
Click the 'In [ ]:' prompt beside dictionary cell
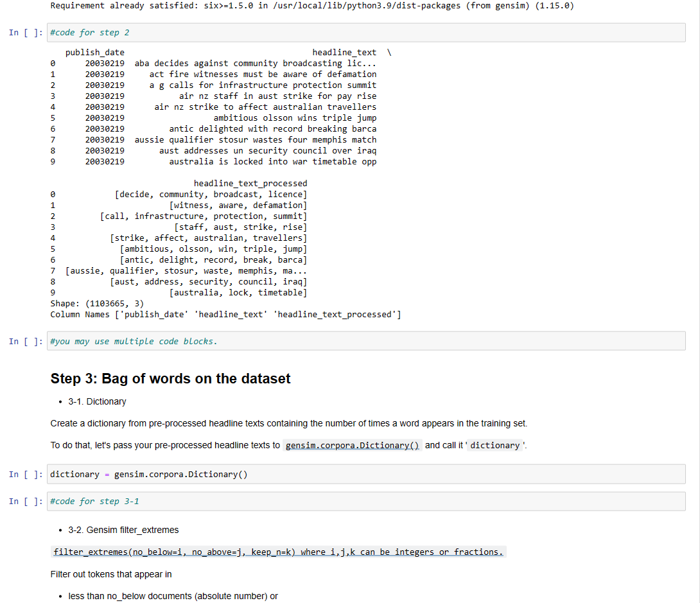pos(26,474)
